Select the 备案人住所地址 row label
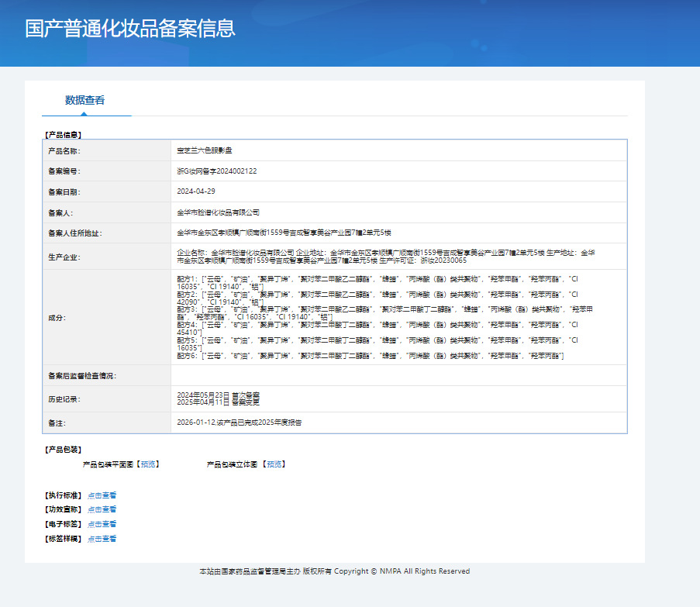700x607 pixels. (75, 233)
